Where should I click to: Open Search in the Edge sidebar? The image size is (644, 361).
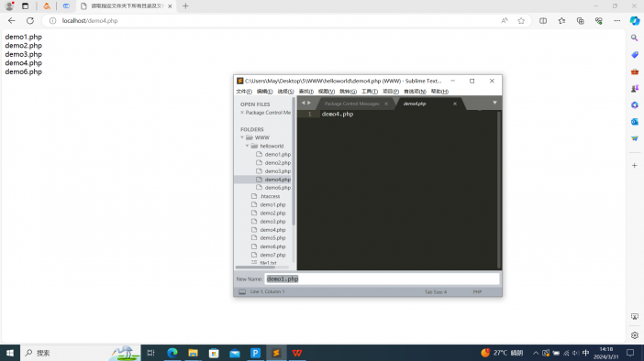coord(635,38)
